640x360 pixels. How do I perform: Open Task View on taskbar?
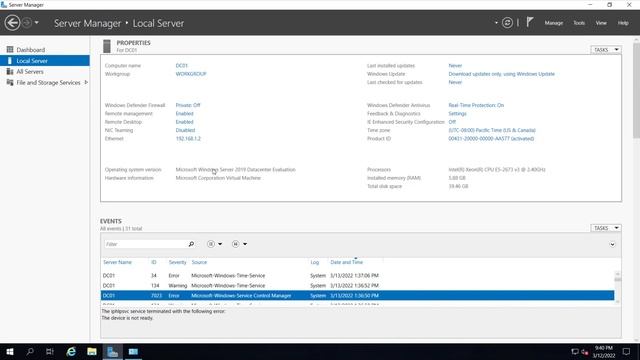(x=50, y=351)
